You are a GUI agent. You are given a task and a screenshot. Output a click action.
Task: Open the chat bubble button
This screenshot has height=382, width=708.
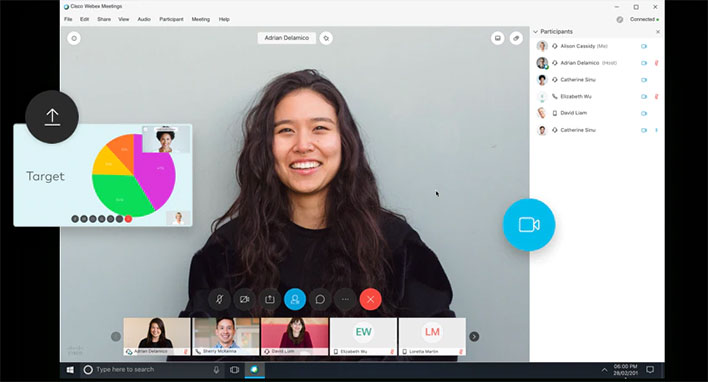point(320,299)
